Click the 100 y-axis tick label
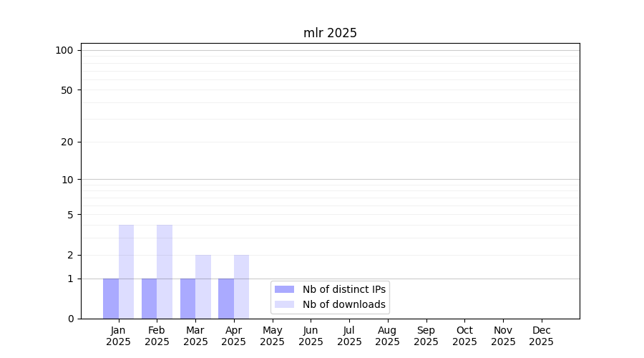 pyautogui.click(x=64, y=50)
